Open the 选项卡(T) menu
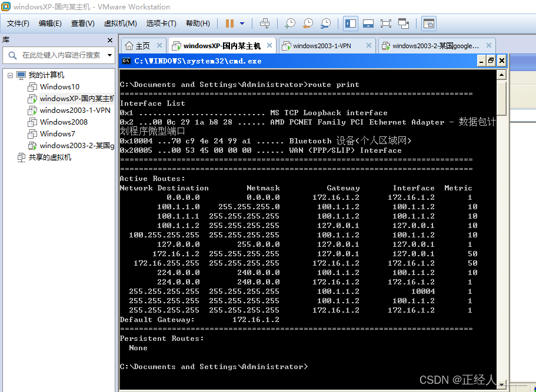Viewport: 536px width, 392px height. point(161,24)
